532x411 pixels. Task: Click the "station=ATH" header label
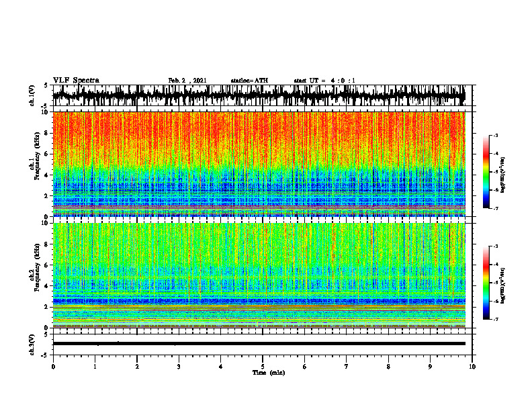pos(249,81)
